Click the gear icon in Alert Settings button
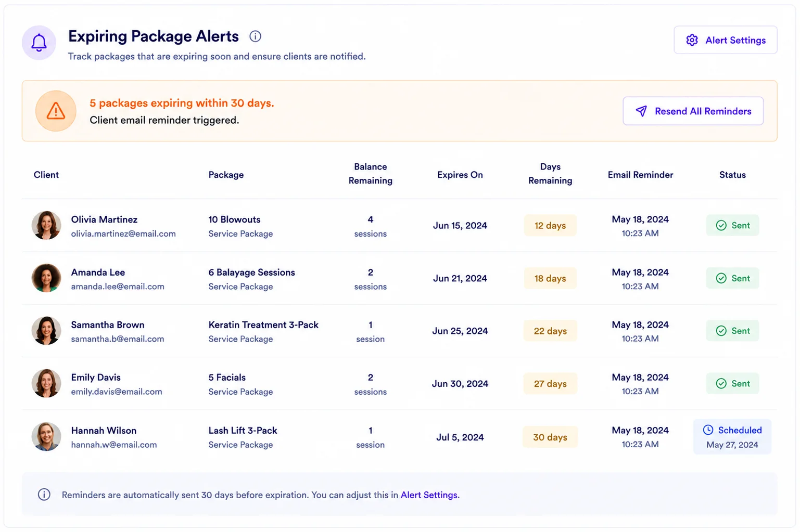Image resolution: width=800 pixels, height=532 pixels. 692,40
